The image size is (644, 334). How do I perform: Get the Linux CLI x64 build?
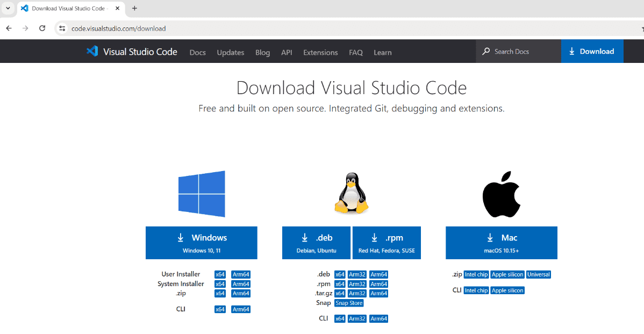pos(340,318)
